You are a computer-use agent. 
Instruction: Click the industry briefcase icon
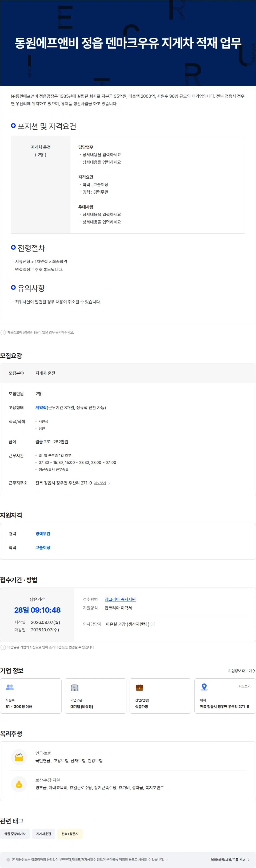tap(139, 687)
